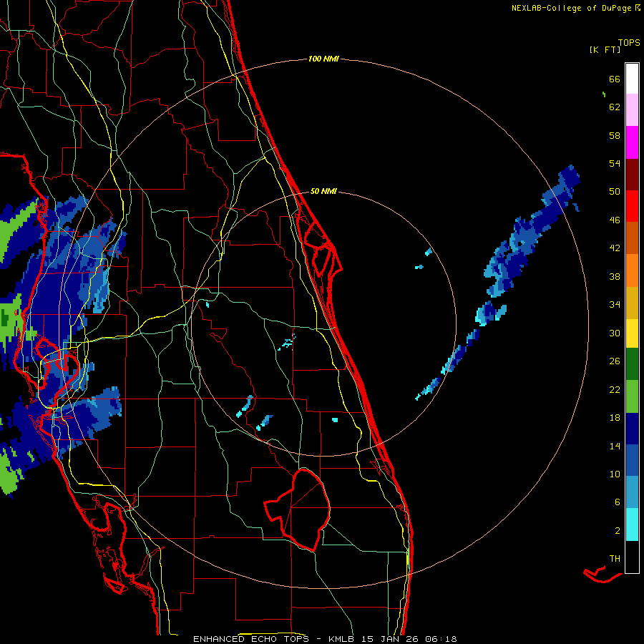Viewport: 644px width, 644px height.
Task: Click the 62 legend label
Action: point(615,107)
